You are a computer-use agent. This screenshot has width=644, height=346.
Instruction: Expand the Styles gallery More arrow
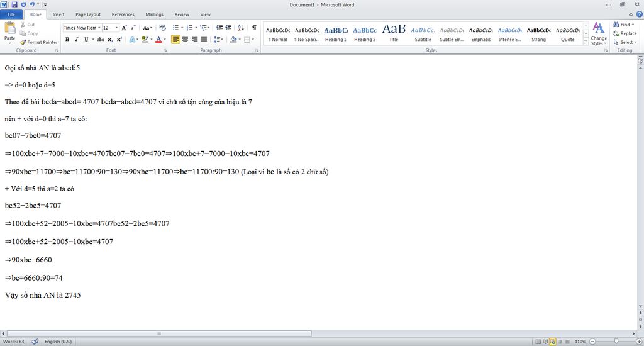586,42
